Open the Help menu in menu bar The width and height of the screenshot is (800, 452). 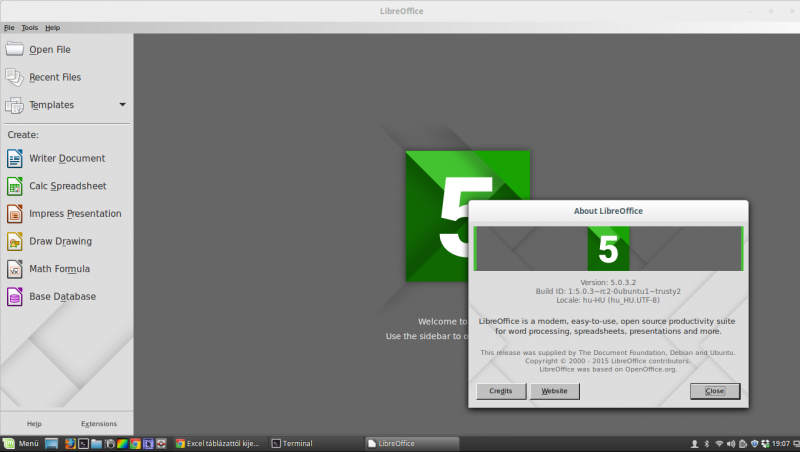tap(53, 27)
